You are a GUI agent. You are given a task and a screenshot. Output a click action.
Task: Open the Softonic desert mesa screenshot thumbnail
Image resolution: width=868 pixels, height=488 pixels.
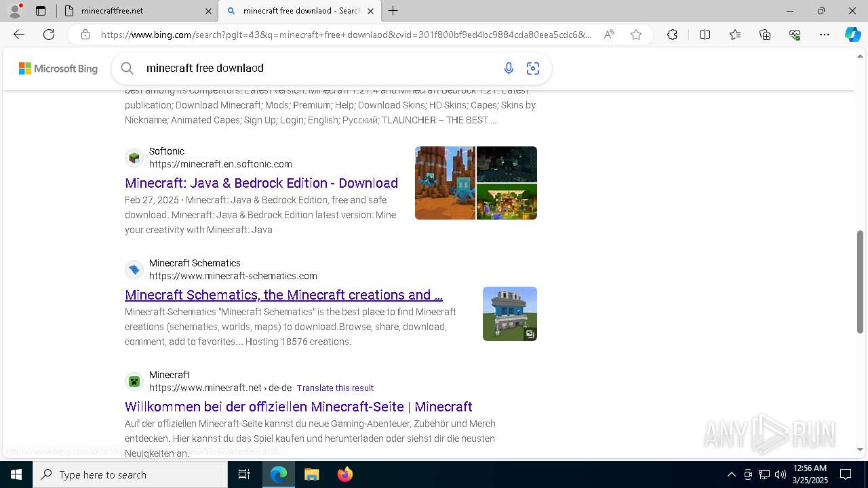coord(445,183)
